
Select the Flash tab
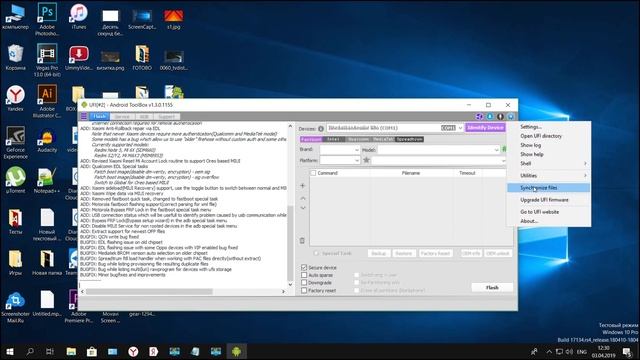99,116
